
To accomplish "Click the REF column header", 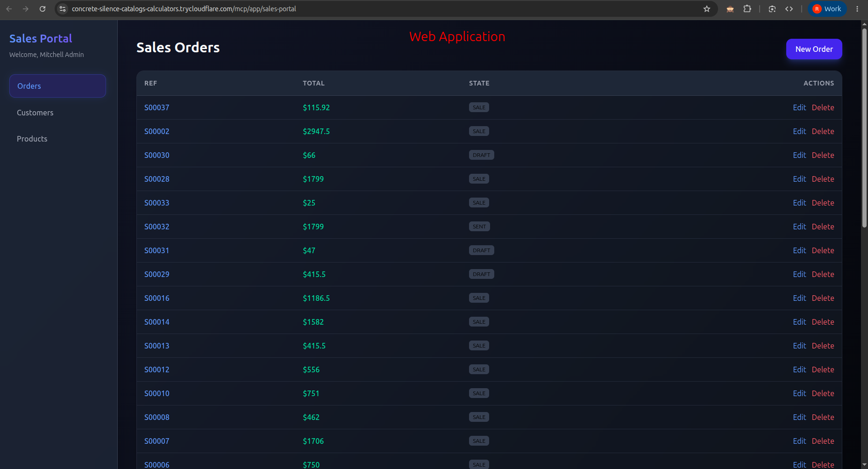I will click(150, 83).
